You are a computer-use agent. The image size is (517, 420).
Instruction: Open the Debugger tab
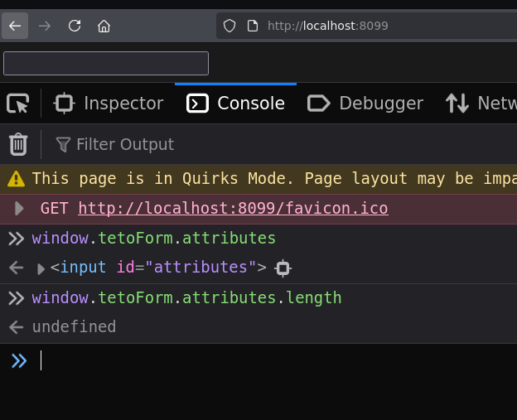tap(365, 104)
